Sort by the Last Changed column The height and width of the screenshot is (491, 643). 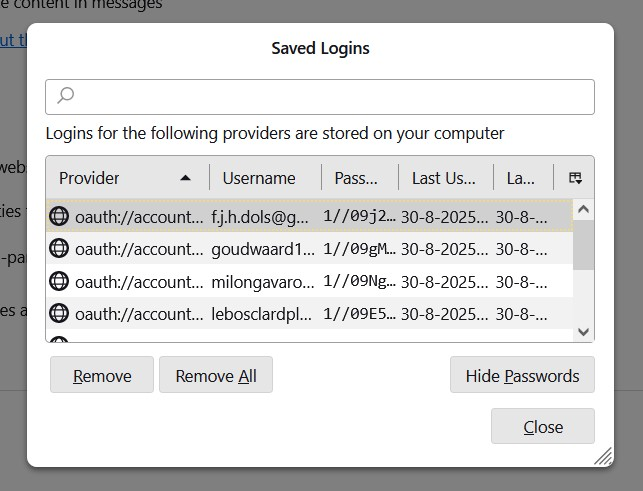point(521,178)
